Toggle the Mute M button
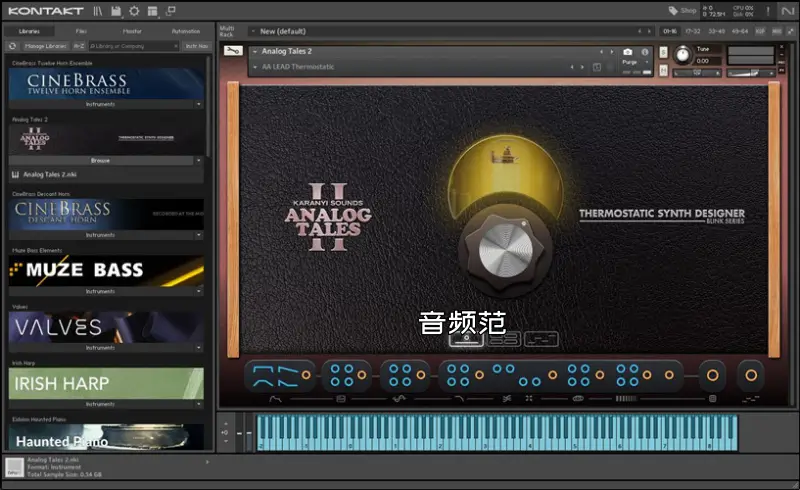The width and height of the screenshot is (800, 490). tap(663, 70)
